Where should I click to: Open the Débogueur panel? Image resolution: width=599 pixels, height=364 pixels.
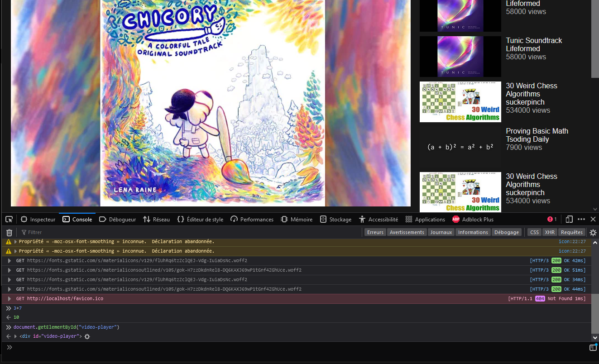pyautogui.click(x=117, y=219)
